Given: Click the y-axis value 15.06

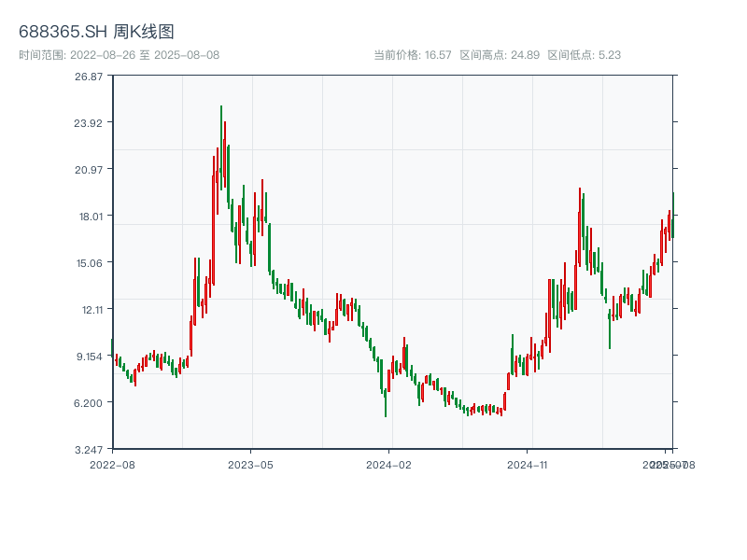Looking at the screenshot, I should [90, 263].
